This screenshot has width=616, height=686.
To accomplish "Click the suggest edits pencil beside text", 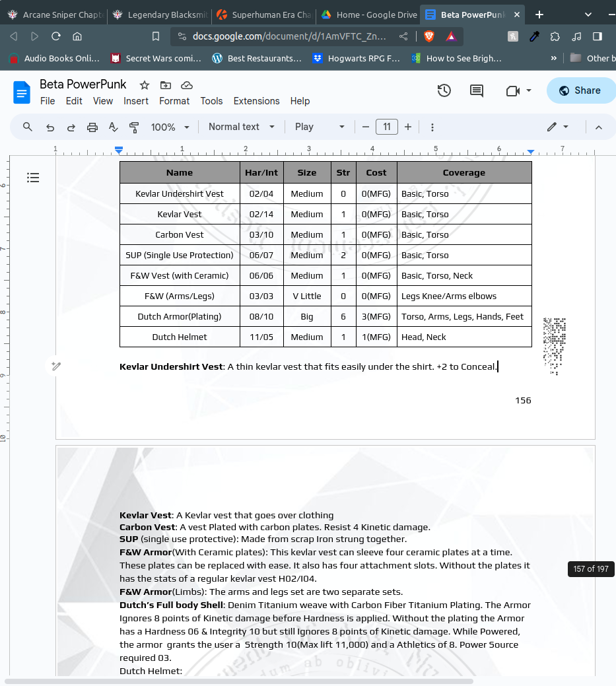I will pyautogui.click(x=56, y=366).
